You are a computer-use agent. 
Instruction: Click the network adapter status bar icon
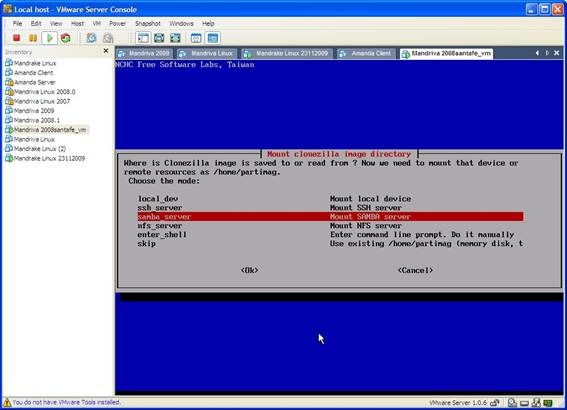point(536,402)
